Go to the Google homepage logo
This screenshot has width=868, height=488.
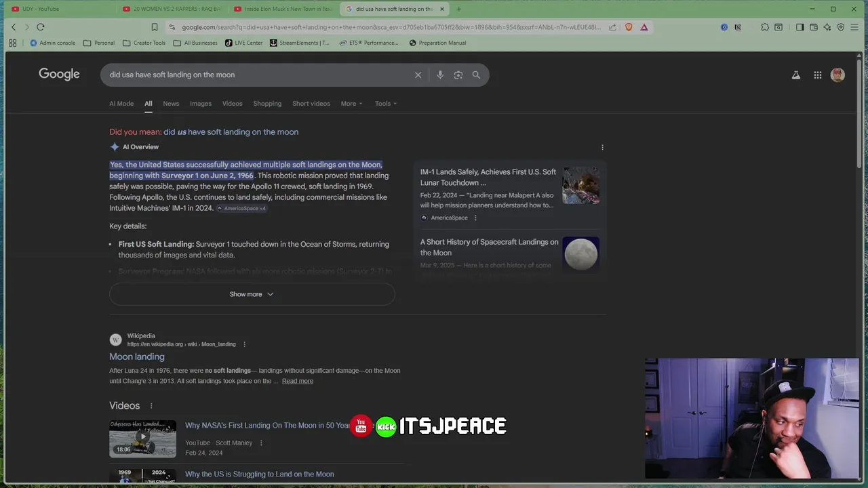(59, 75)
